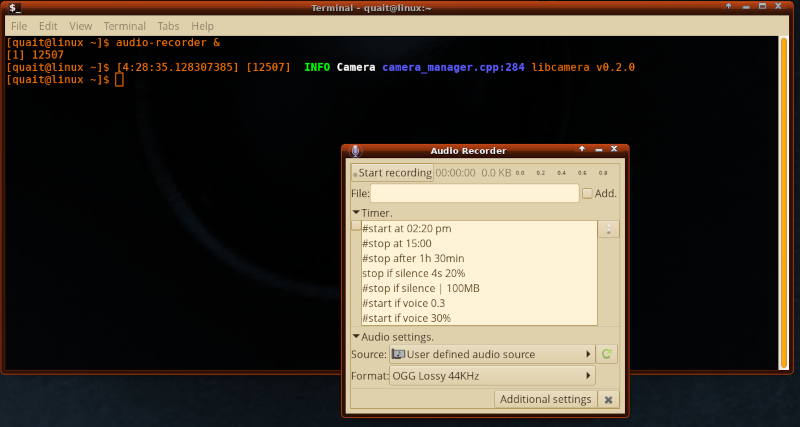
Task: Enable the Add. checkbox next to File
Action: pos(588,193)
